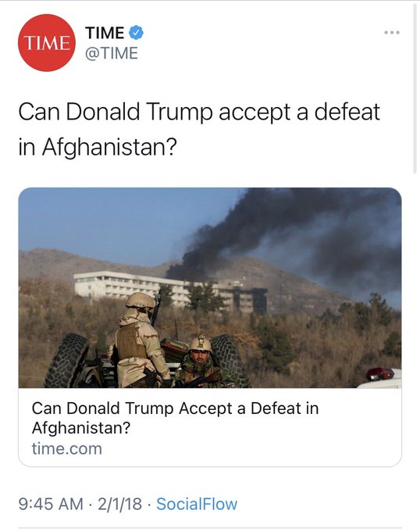
Task: Open the SocialFlow source link
Action: click(197, 504)
